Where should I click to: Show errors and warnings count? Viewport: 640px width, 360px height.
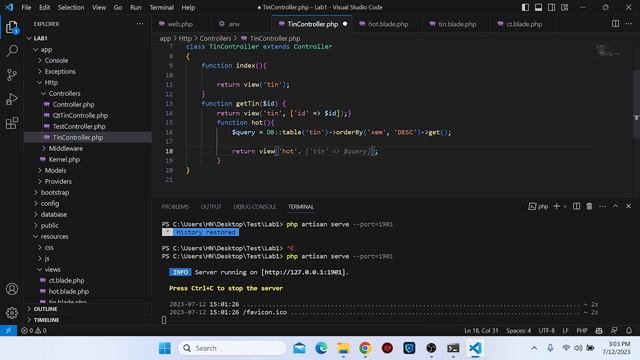pyautogui.click(x=34, y=331)
